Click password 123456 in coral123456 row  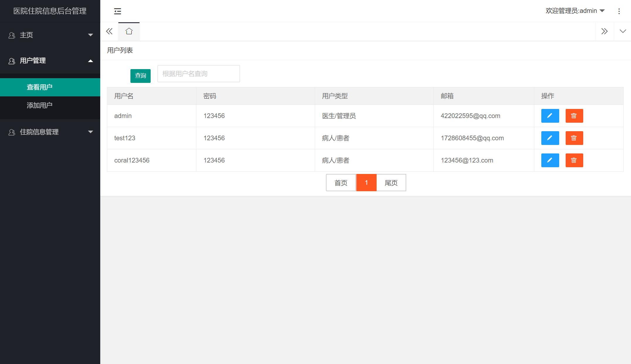[214, 160]
